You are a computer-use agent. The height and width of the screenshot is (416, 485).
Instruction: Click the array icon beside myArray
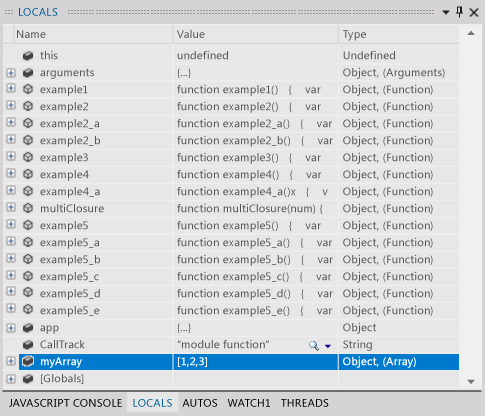pos(28,362)
